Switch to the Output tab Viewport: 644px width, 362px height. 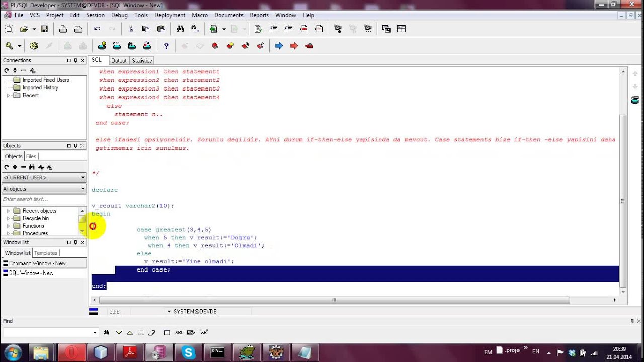click(119, 61)
